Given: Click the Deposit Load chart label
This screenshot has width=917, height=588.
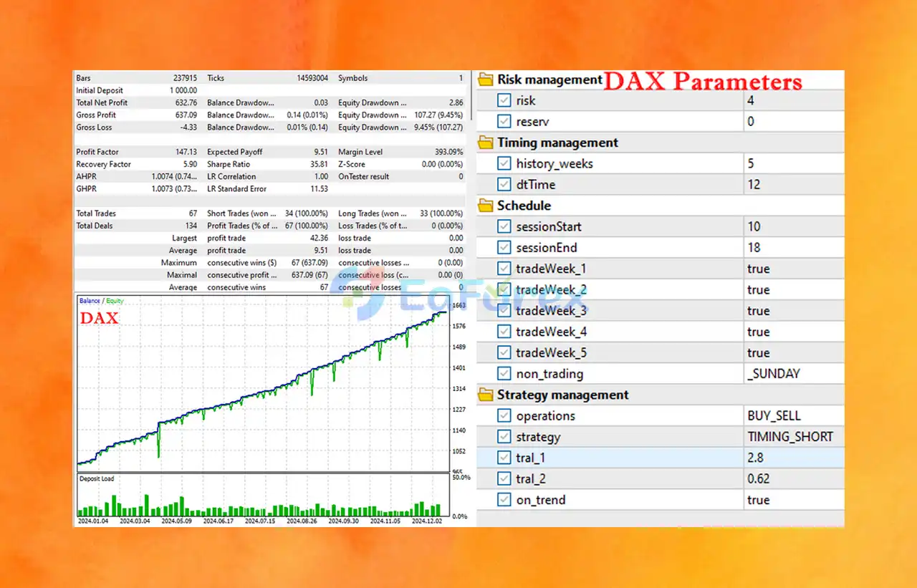Looking at the screenshot, I should 96,479.
